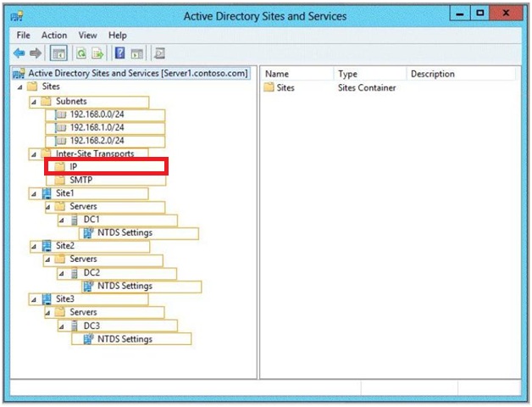Collapse the Site3 node
Image resolution: width=532 pixels, height=407 pixels.
(34, 299)
